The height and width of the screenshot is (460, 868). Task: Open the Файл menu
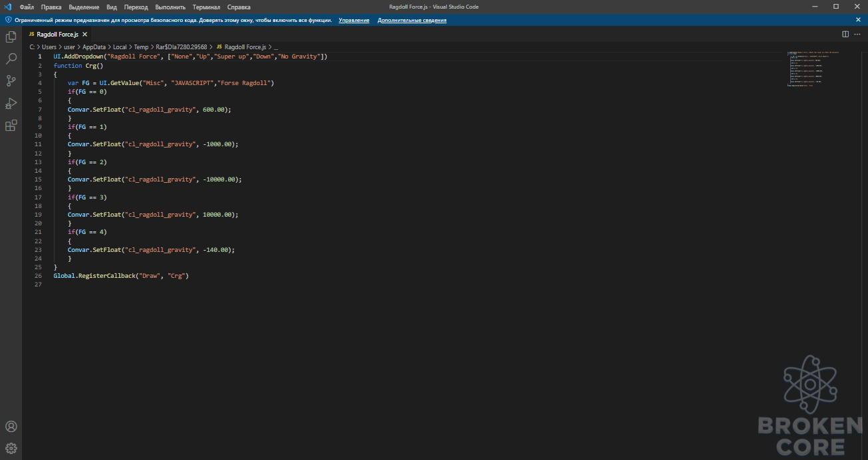27,7
